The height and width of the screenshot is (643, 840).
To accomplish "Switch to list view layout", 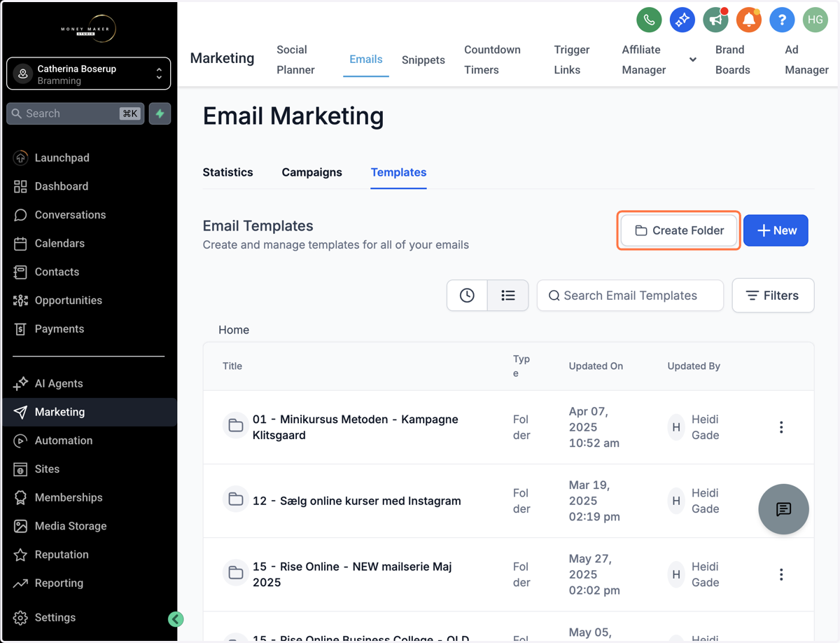I will (x=508, y=296).
